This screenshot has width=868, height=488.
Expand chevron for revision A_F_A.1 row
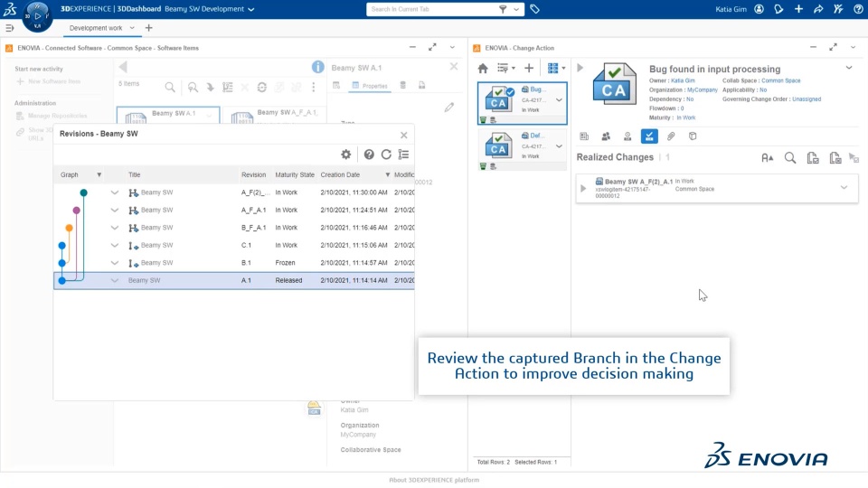coord(115,211)
